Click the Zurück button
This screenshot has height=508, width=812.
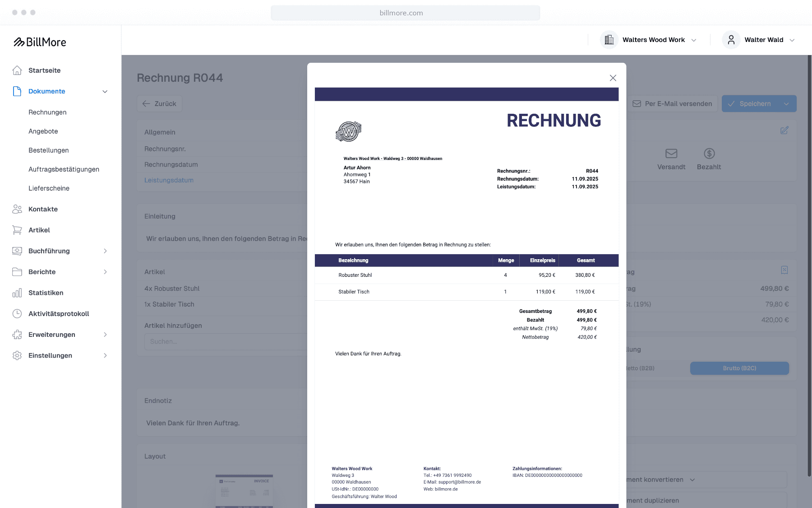[x=159, y=103]
